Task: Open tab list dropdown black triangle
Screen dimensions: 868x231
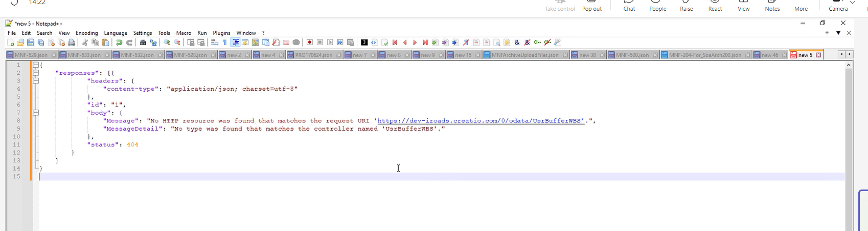Action: [x=838, y=33]
